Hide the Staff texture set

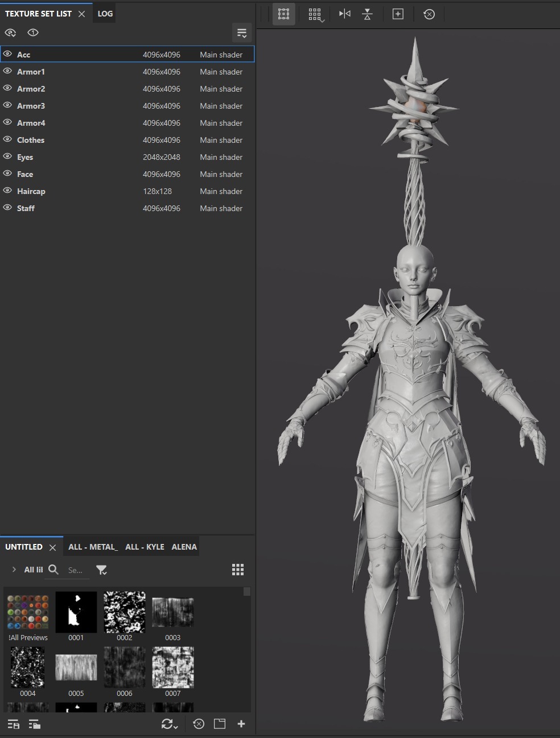pos(7,208)
